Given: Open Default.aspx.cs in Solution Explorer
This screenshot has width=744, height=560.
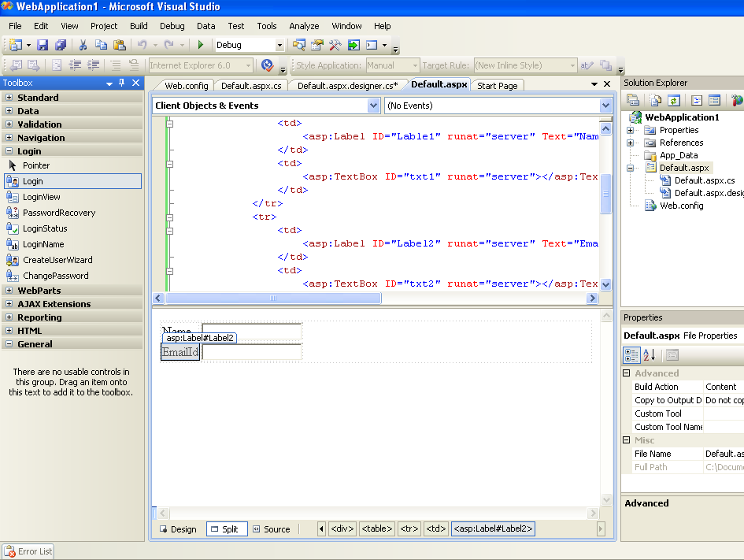Looking at the screenshot, I should pos(704,180).
